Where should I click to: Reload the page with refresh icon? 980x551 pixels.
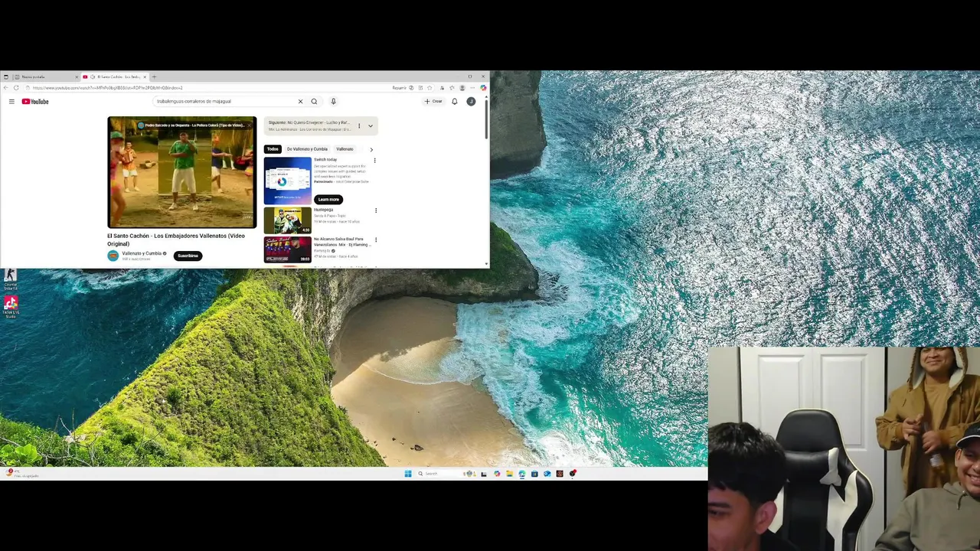16,88
